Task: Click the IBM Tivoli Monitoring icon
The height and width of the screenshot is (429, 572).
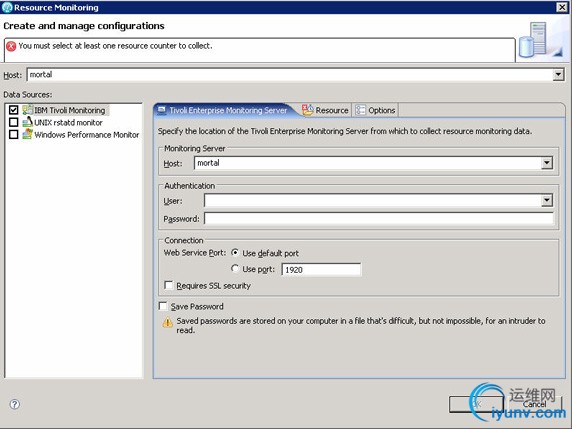Action: click(x=27, y=110)
